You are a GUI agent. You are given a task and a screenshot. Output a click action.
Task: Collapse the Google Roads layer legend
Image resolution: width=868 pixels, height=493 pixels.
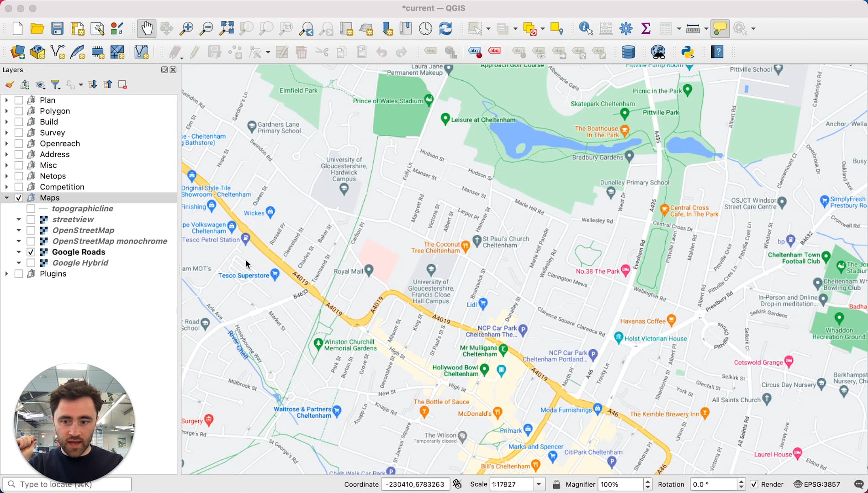(19, 252)
